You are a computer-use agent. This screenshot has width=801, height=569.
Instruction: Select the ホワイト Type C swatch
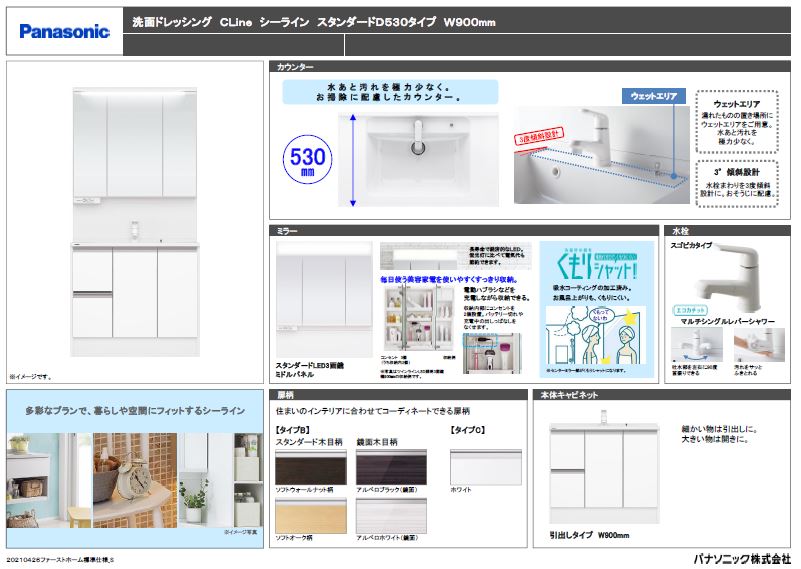(486, 467)
